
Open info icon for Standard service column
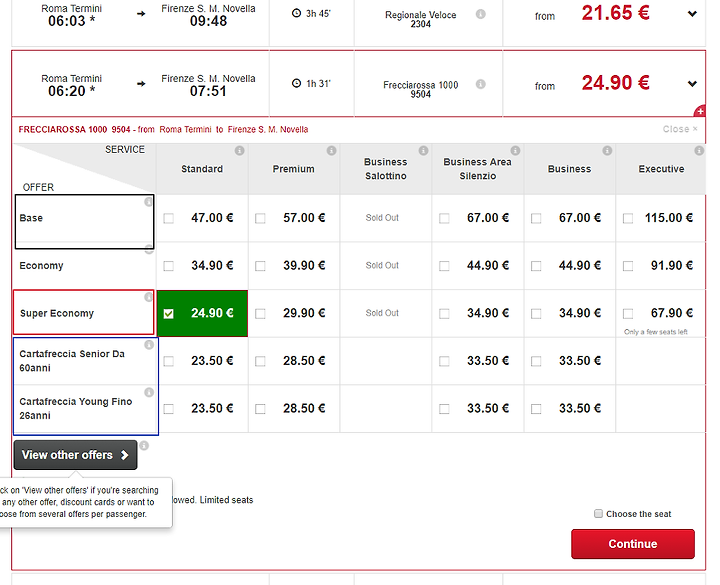tap(239, 151)
